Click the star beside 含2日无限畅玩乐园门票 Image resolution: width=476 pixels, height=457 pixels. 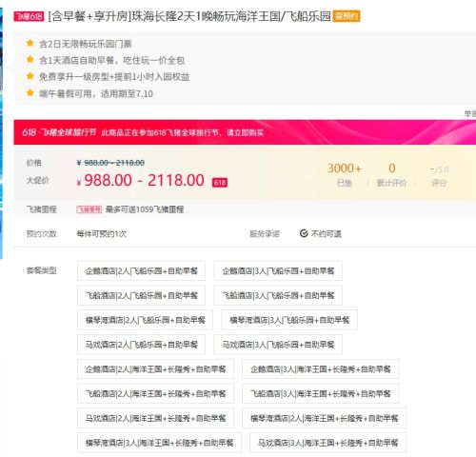click(x=30, y=43)
